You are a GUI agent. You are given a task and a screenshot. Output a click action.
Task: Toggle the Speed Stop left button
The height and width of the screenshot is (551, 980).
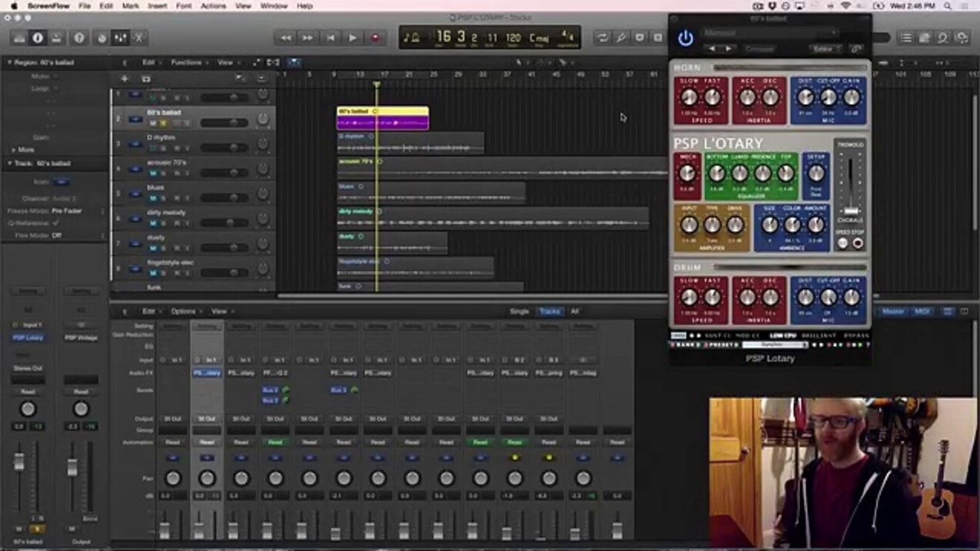[x=843, y=243]
